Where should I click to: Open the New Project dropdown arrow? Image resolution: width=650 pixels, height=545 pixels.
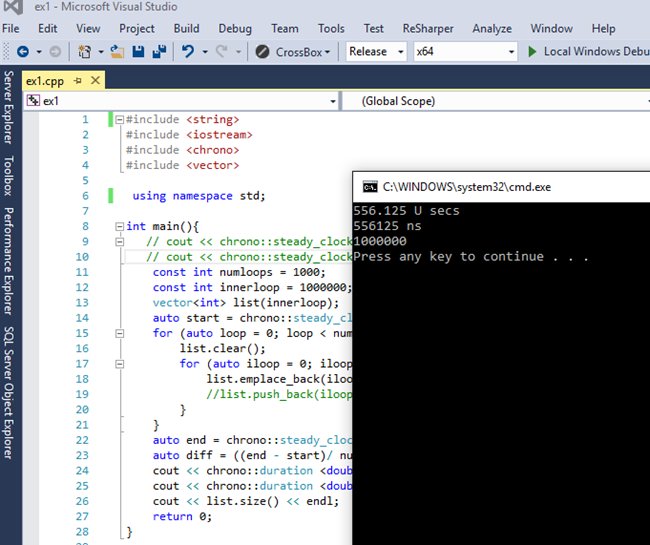pos(101,52)
